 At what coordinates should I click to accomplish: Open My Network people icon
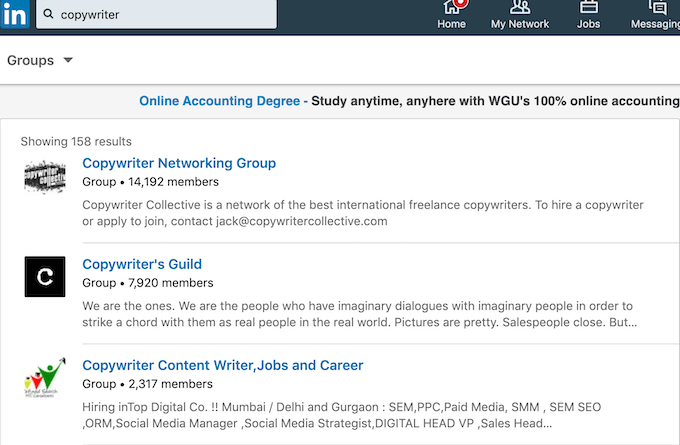(520, 7)
